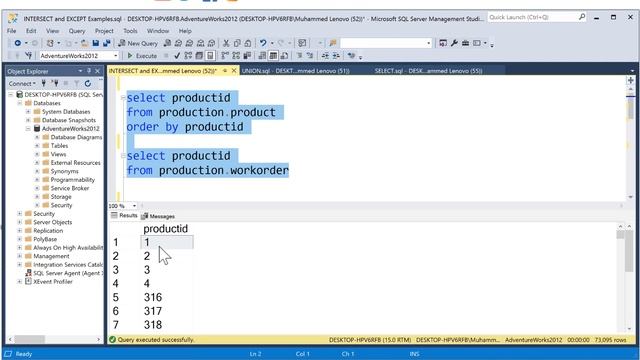
Task: Open the Find search combo box dropdown
Action: 428,43
